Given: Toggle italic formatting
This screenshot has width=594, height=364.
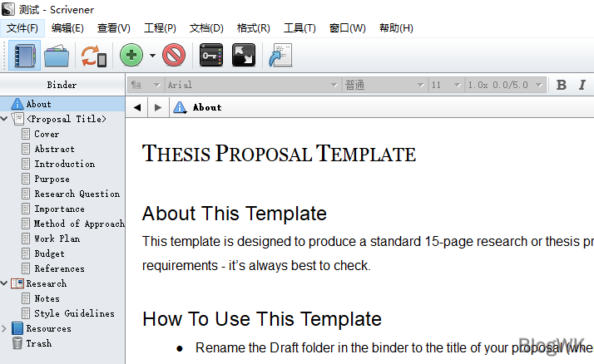Looking at the screenshot, I should (x=582, y=85).
